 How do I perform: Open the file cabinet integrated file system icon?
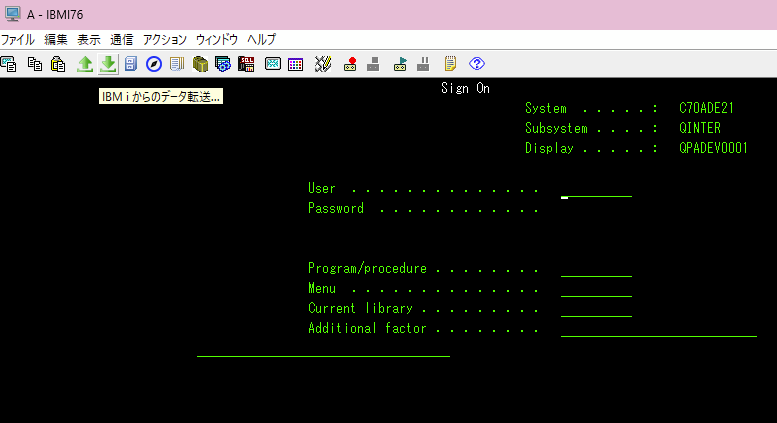[131, 64]
